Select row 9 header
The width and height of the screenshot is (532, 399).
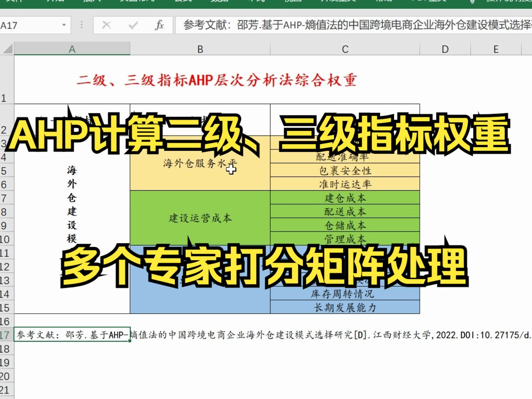[7, 225]
